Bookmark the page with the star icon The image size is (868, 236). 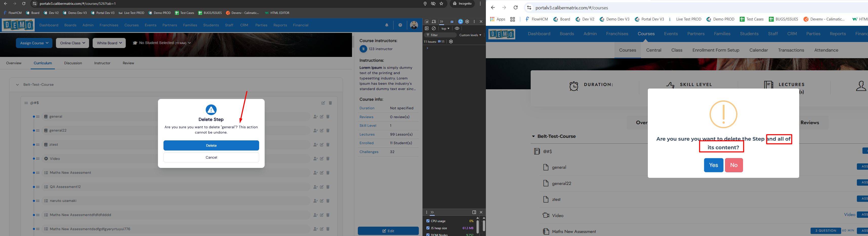click(441, 4)
